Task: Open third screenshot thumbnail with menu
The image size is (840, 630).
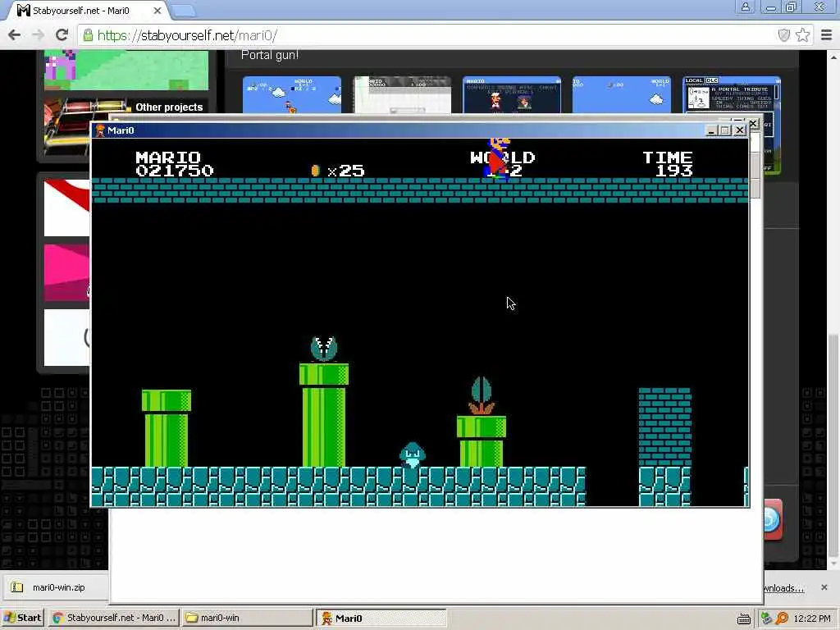Action: coord(512,95)
